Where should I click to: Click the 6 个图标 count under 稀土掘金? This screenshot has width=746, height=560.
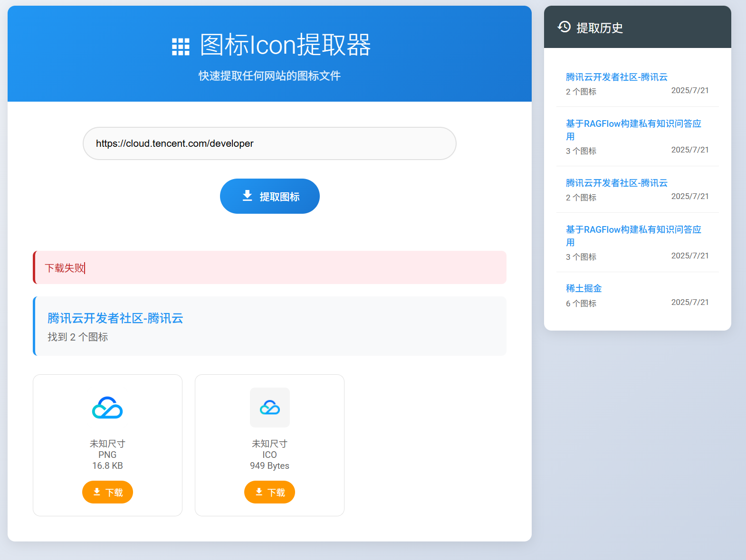tap(581, 304)
